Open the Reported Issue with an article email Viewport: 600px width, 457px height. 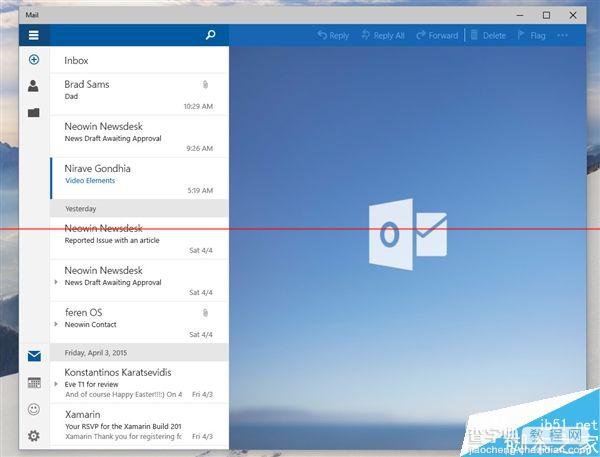(139, 238)
